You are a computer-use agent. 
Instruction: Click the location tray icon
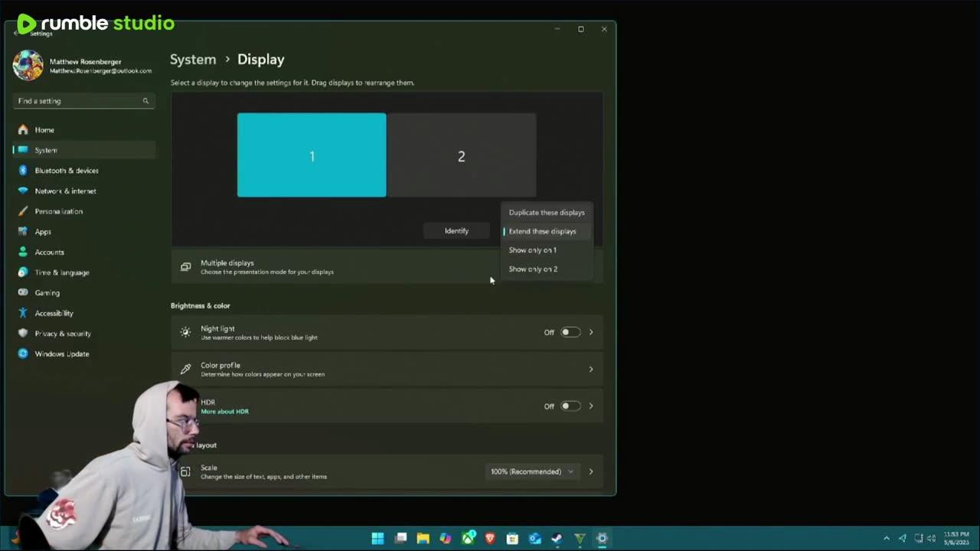point(903,539)
